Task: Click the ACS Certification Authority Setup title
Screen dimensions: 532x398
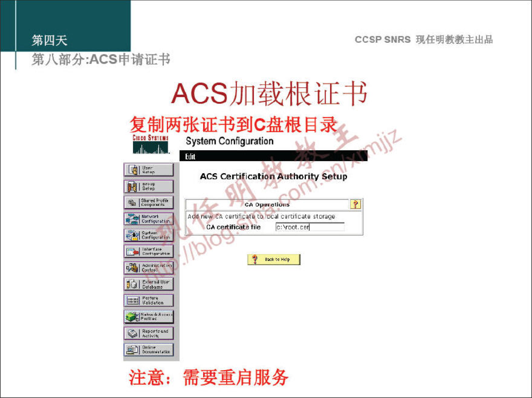Action: [273, 176]
